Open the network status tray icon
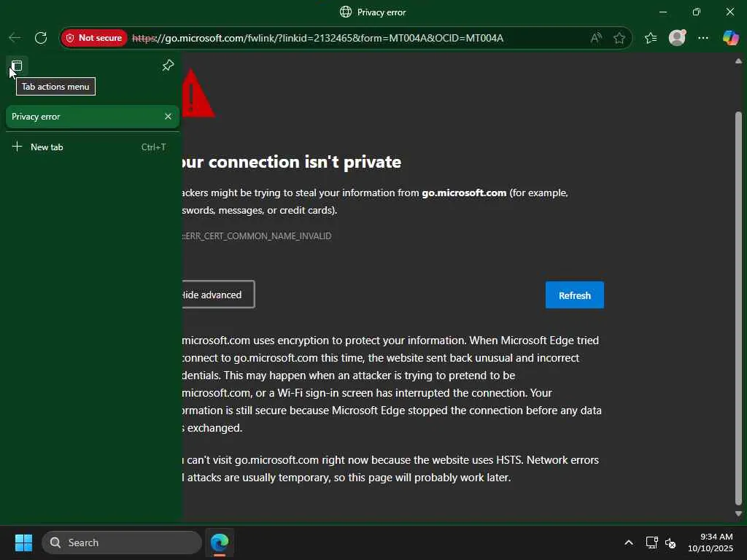This screenshot has height=560, width=747. click(651, 542)
